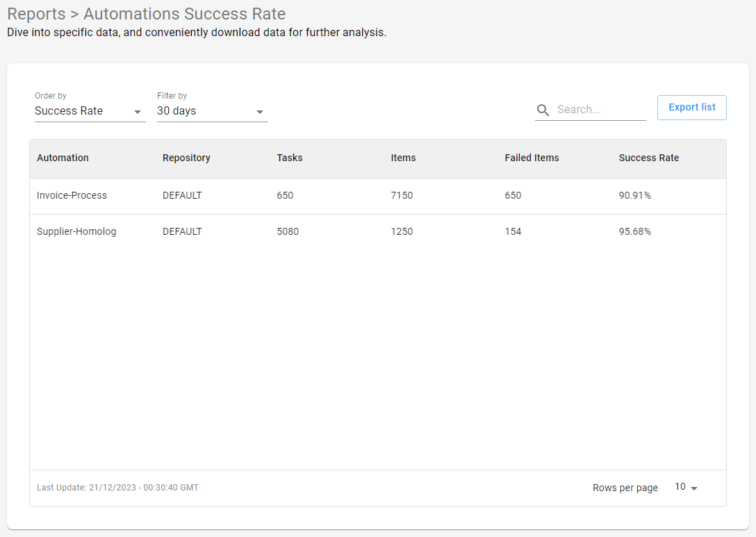Click the Export list button
This screenshot has height=537, width=756.
692,108
